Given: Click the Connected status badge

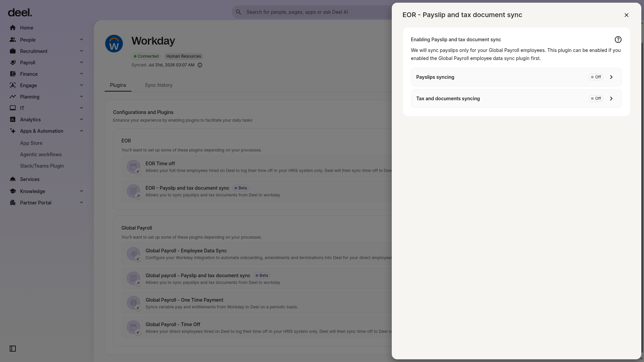Looking at the screenshot, I should point(146,56).
